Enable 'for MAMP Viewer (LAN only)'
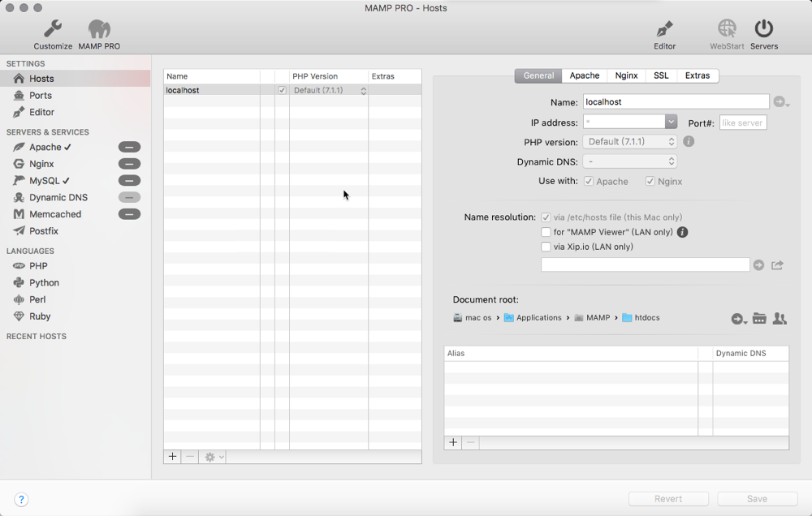This screenshot has height=516, width=812. (546, 232)
